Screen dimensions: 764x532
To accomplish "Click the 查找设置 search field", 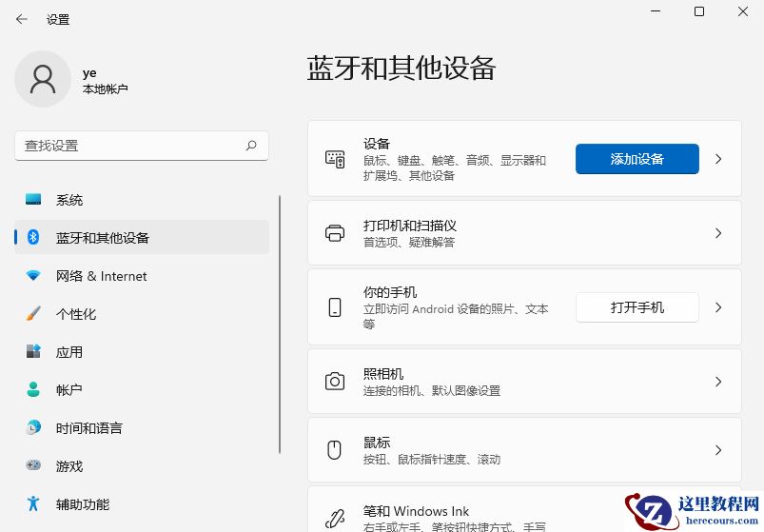I will tap(142, 146).
